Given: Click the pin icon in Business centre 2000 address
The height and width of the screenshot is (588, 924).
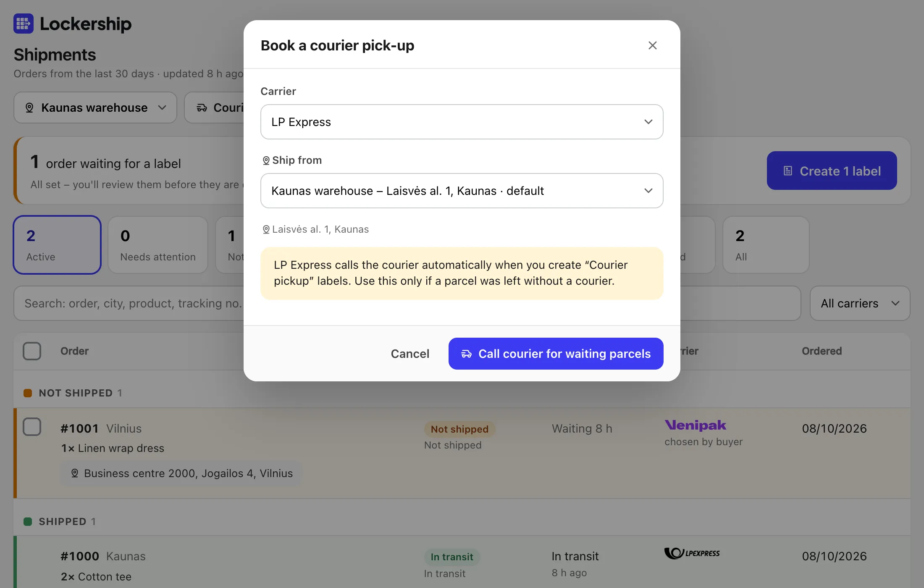Looking at the screenshot, I should pos(75,473).
